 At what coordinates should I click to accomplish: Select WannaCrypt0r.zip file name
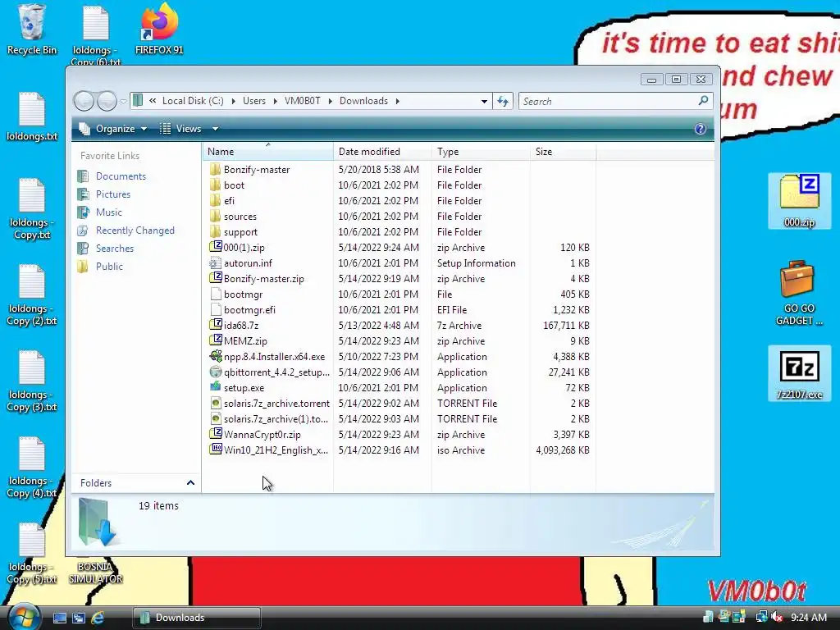coord(262,435)
